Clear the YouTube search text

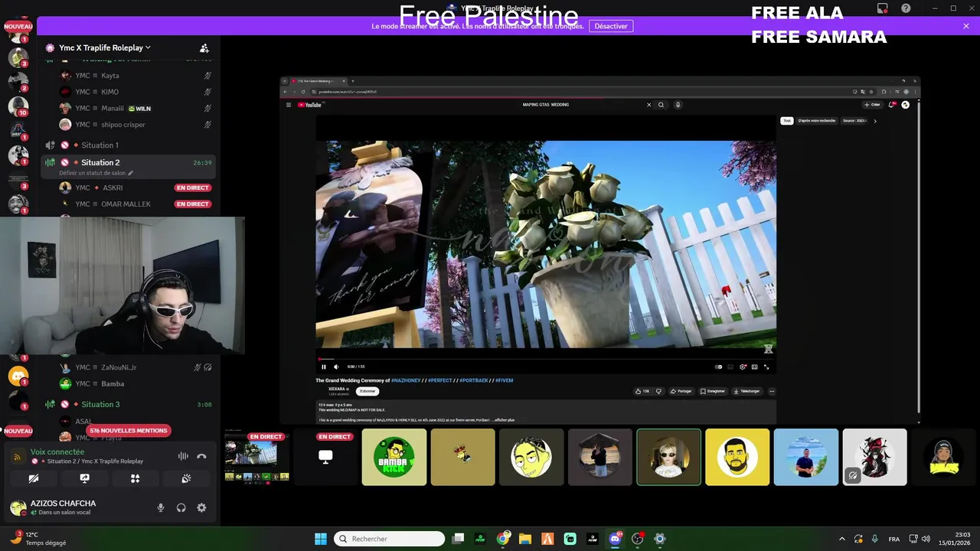point(648,105)
